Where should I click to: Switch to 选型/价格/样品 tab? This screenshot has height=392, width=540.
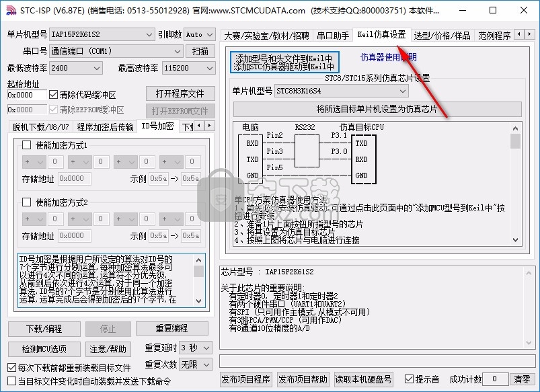442,36
